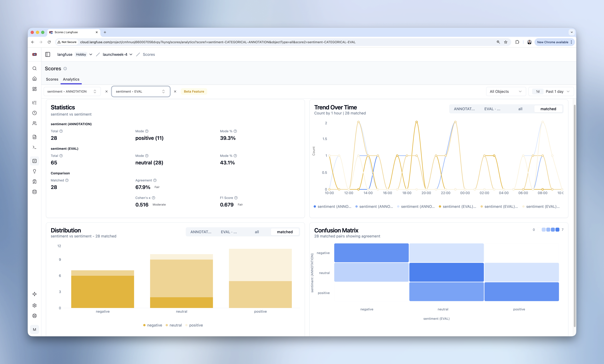Screen dimensions: 604x364
Task: Select the Tracing icon in the sidebar
Action: coord(34,102)
